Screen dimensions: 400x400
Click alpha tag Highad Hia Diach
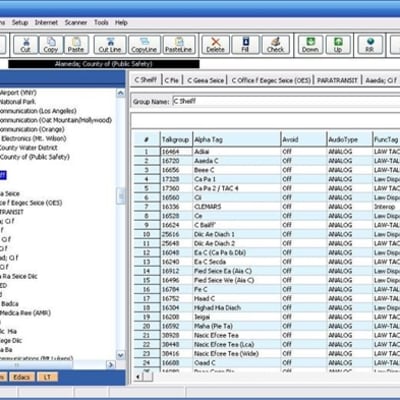[236, 308]
